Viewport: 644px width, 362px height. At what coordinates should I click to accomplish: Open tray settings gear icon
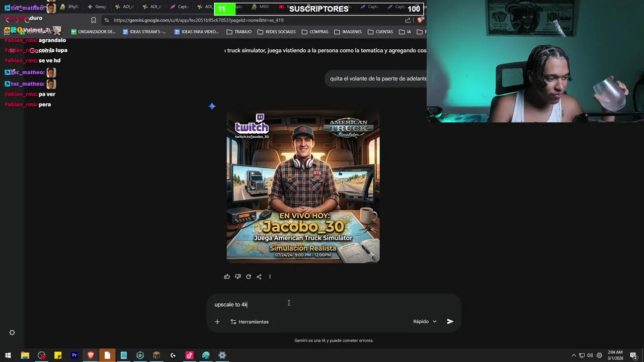(x=599, y=355)
